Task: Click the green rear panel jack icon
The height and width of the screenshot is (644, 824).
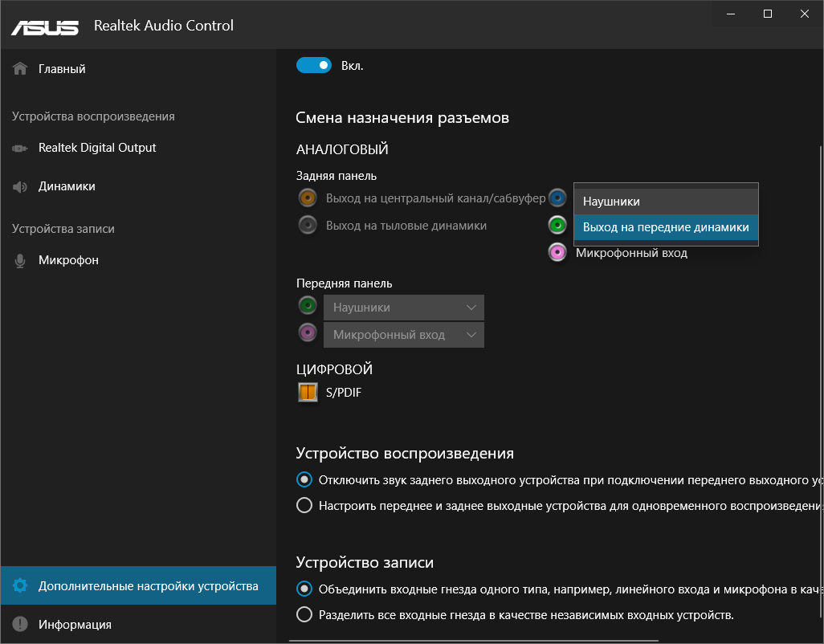Action: [x=557, y=225]
